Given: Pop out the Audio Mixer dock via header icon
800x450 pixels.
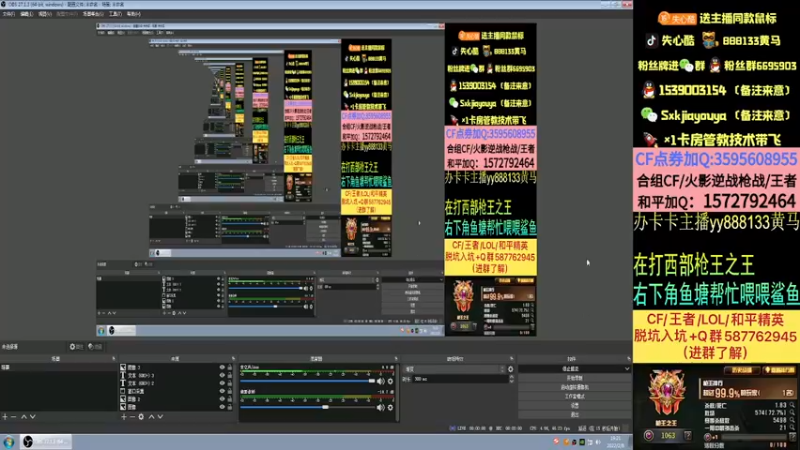Looking at the screenshot, I should [x=395, y=359].
